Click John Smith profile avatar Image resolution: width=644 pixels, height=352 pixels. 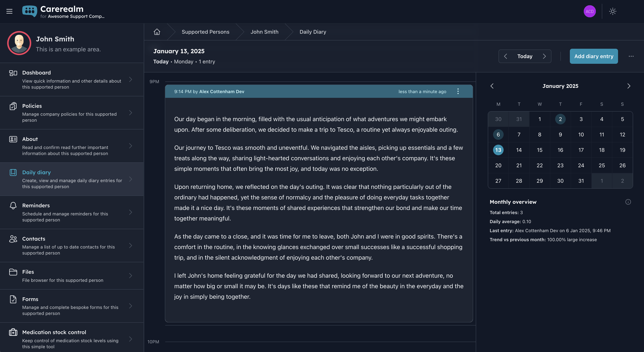[x=19, y=43]
